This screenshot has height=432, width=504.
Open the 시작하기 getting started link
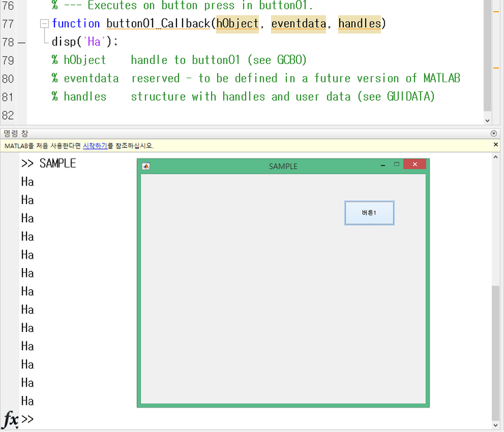click(x=95, y=146)
